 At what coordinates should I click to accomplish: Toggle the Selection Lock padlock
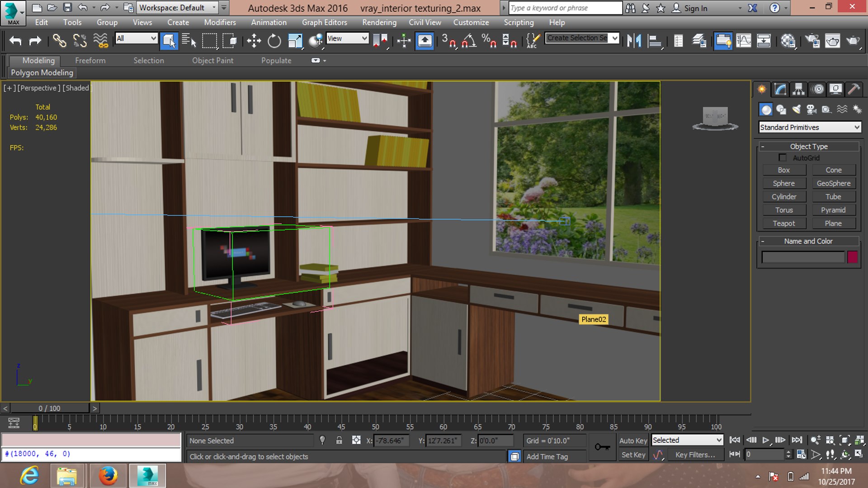click(339, 441)
